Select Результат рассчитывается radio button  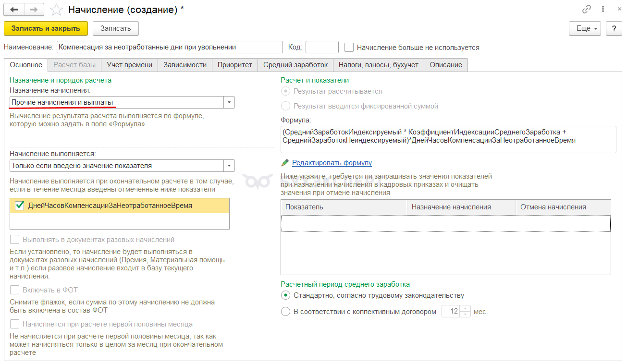point(286,91)
